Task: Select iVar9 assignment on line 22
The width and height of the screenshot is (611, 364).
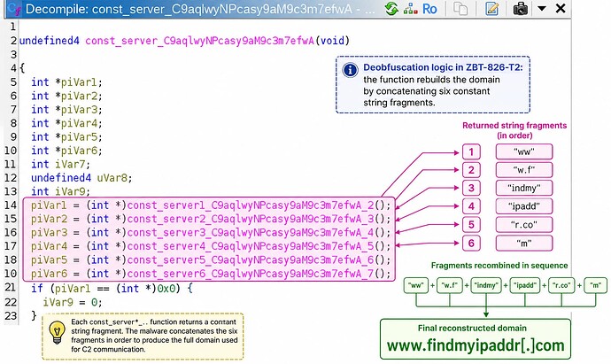Action: [58, 302]
